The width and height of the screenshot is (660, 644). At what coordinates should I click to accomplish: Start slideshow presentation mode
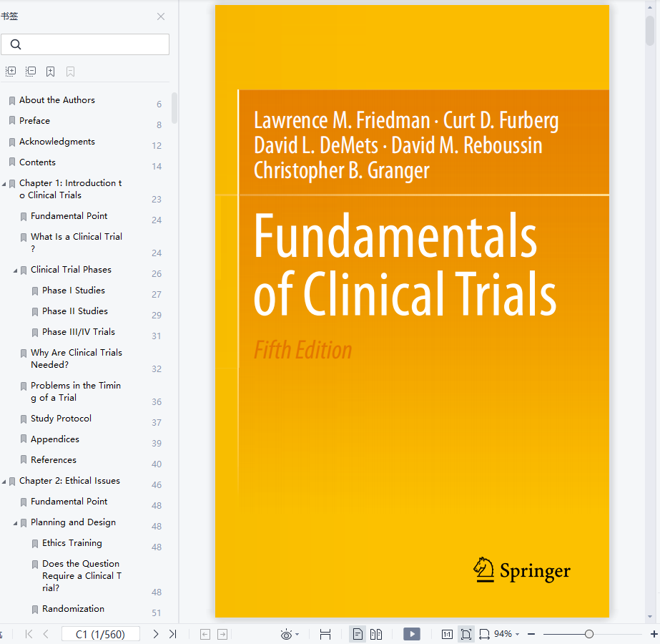tap(412, 634)
